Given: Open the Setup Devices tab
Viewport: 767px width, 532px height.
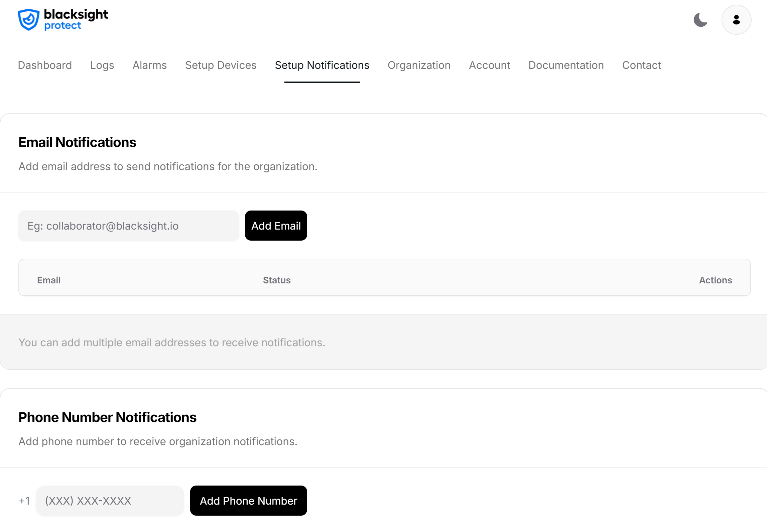Looking at the screenshot, I should [221, 65].
